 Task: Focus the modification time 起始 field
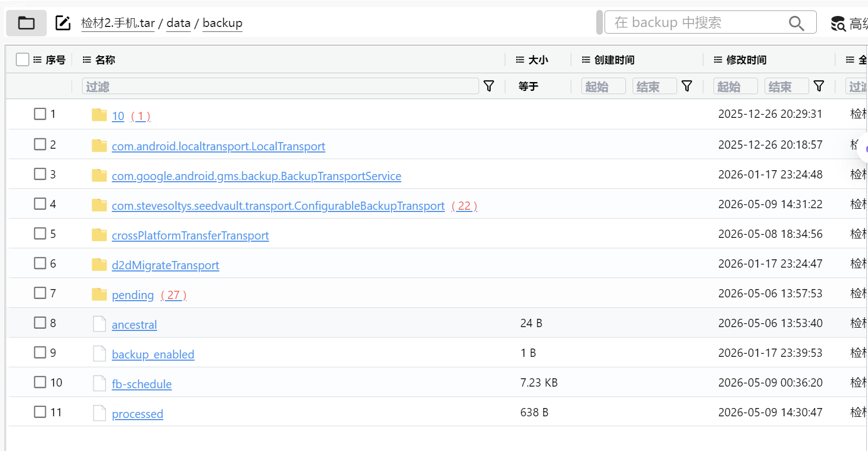(735, 86)
